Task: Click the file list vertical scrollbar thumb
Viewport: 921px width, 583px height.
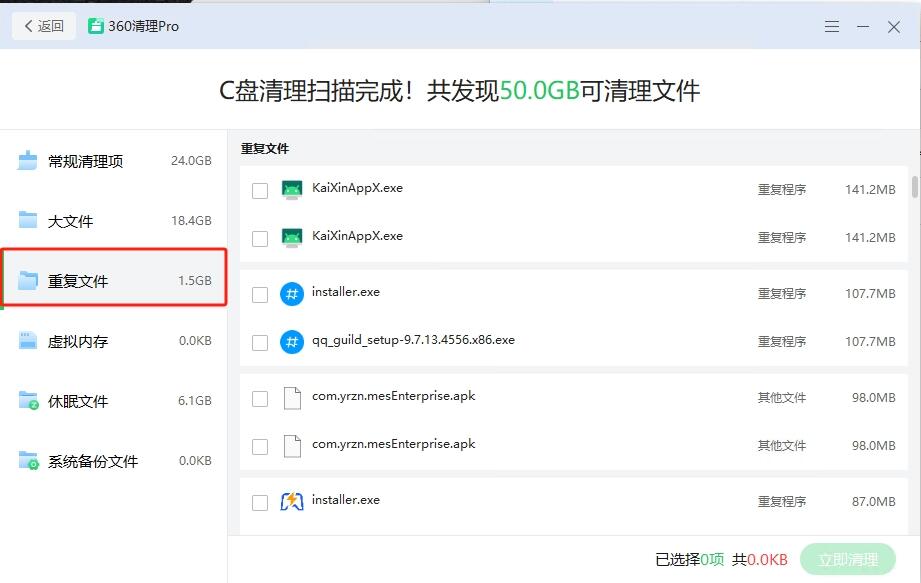Action: tap(915, 187)
